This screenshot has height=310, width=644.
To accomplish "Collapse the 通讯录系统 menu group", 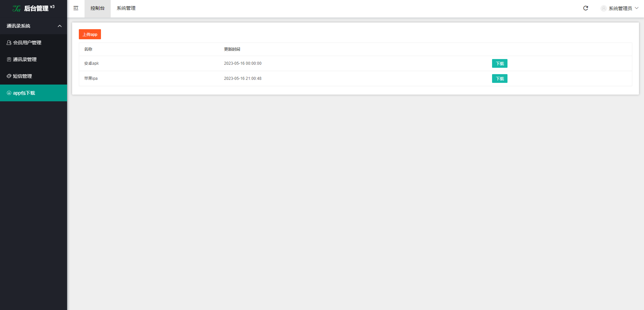I will (59, 26).
